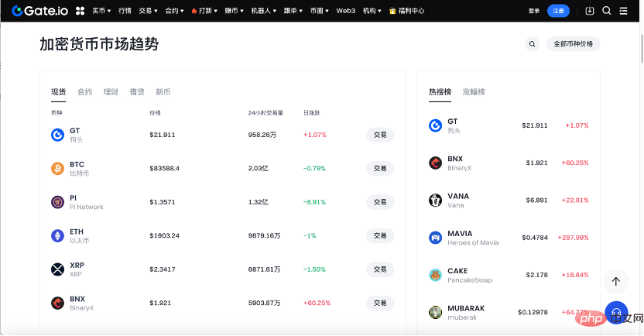The width and height of the screenshot is (644, 336).
Task: Click 交易 button in the ETH row
Action: [x=379, y=235]
